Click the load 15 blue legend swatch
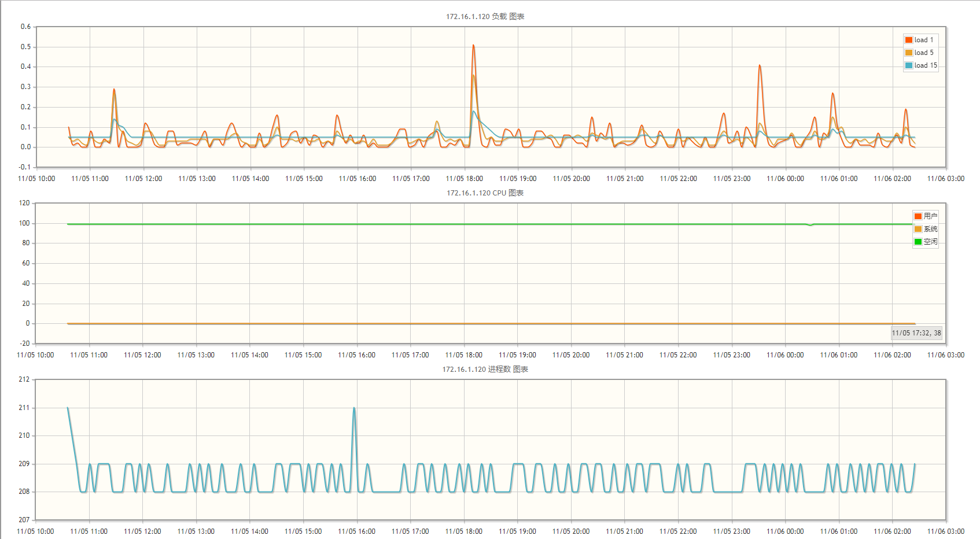This screenshot has width=980, height=539. [909, 65]
